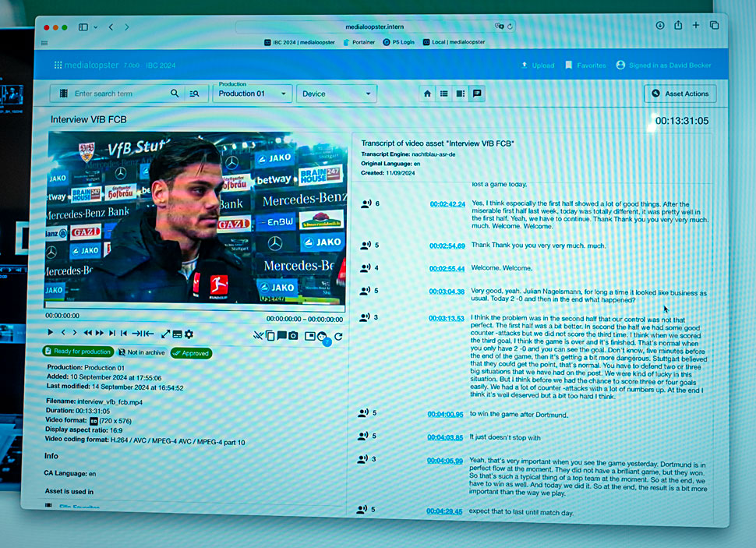Play the Interview VfB FCB video
The image size is (756, 548).
click(50, 332)
